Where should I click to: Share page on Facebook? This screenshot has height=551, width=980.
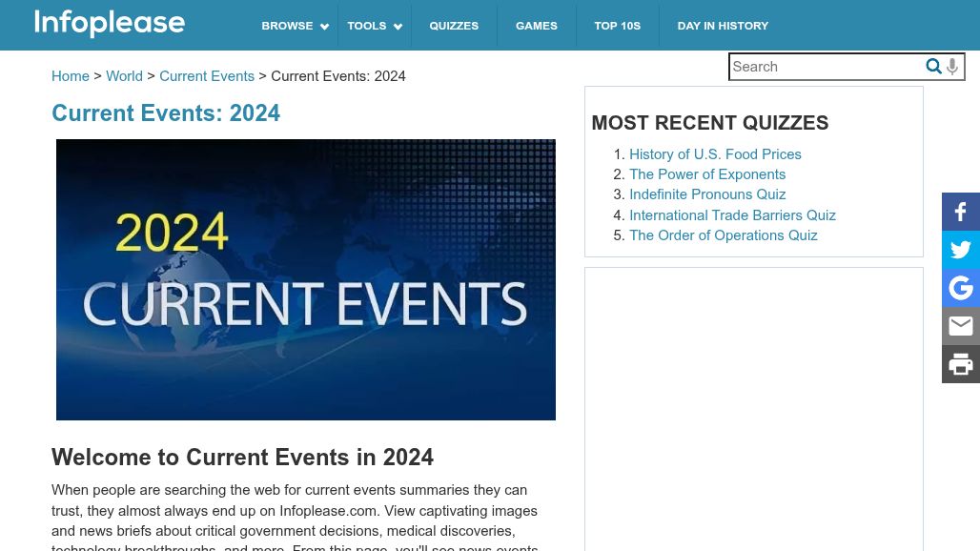pos(961,212)
